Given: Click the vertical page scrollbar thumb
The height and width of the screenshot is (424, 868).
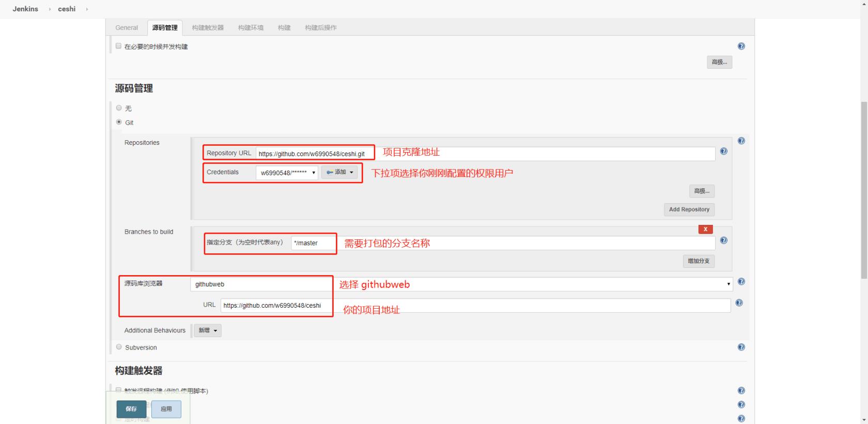Looking at the screenshot, I should click(x=863, y=190).
